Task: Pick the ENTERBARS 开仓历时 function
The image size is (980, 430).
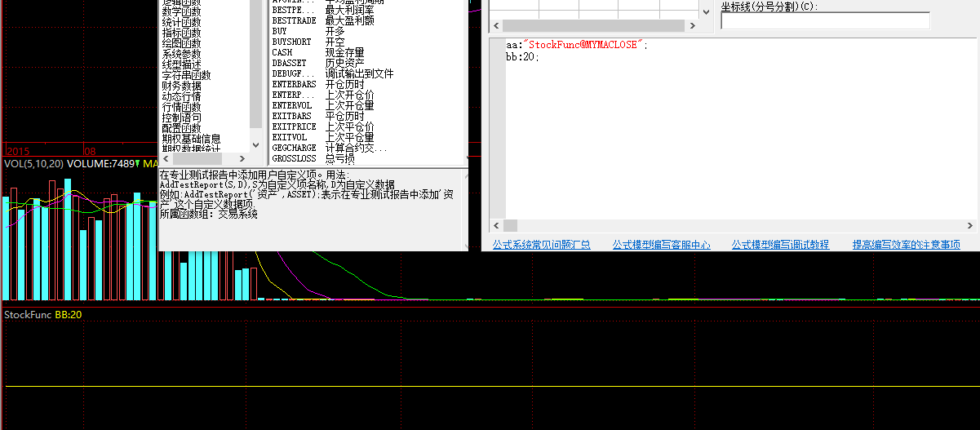Action: (318, 84)
